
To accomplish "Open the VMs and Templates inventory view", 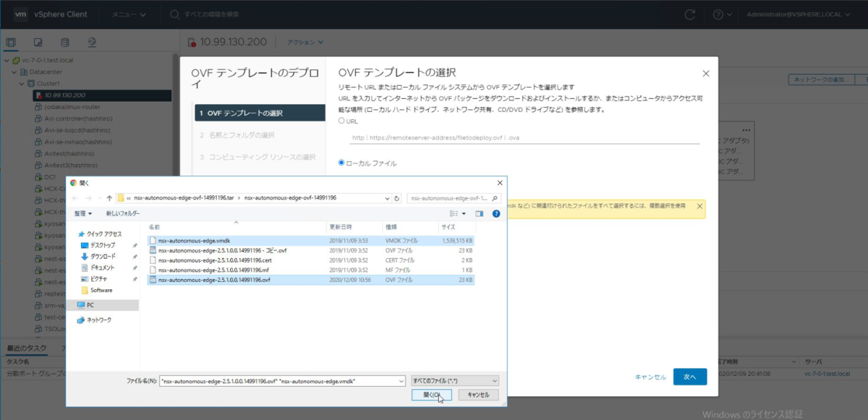I will coord(38,43).
